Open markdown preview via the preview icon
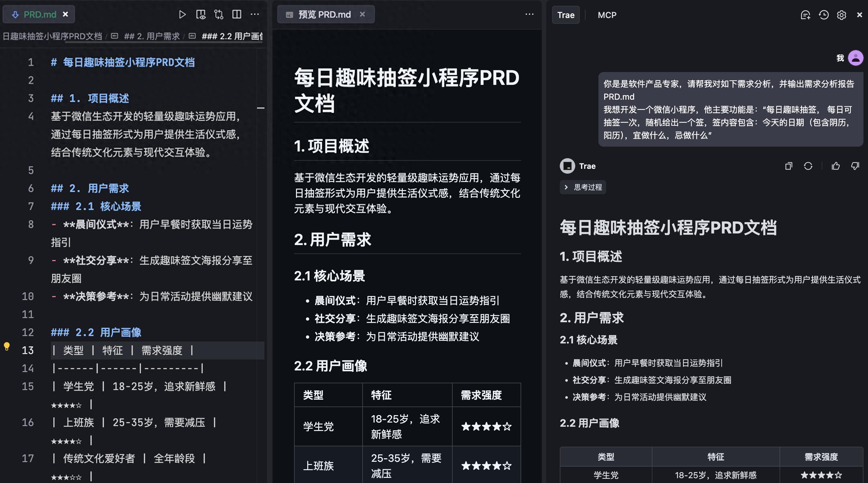Viewport: 868px width, 483px height. pos(201,14)
